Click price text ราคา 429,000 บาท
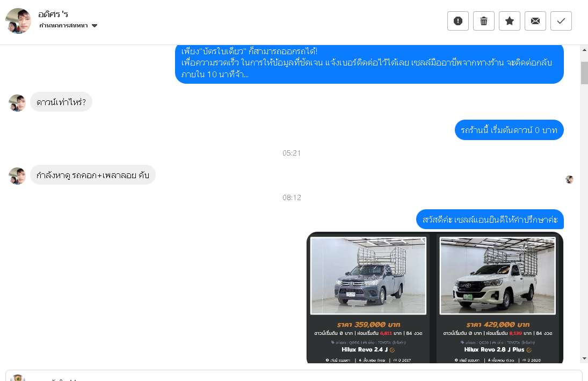 (498, 325)
